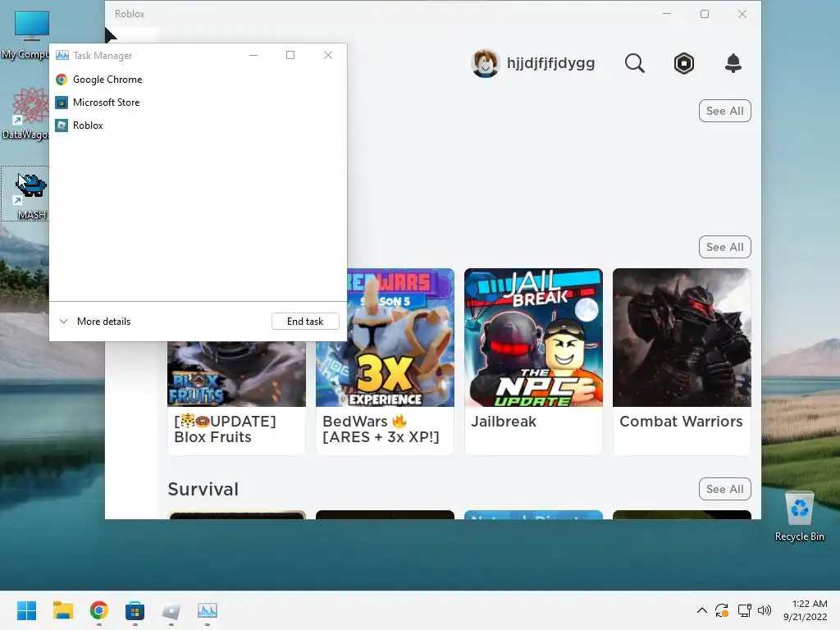Screen dimensions: 840x630
Task: Select the My Computer desktop icon
Action: point(25,34)
